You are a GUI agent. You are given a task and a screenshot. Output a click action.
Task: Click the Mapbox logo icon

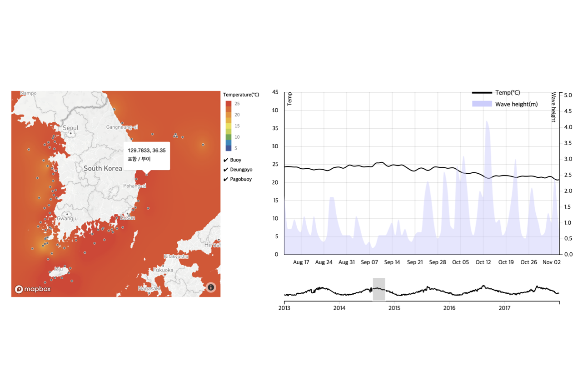[19, 288]
